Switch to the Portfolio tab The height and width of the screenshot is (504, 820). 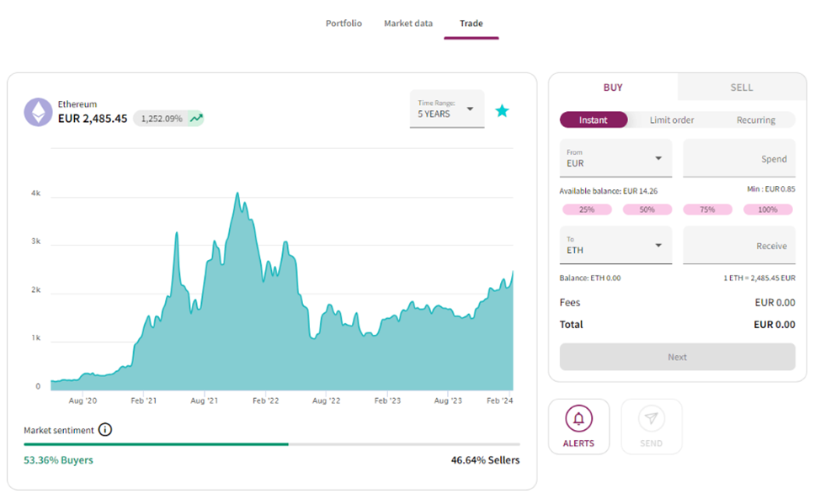tap(343, 24)
